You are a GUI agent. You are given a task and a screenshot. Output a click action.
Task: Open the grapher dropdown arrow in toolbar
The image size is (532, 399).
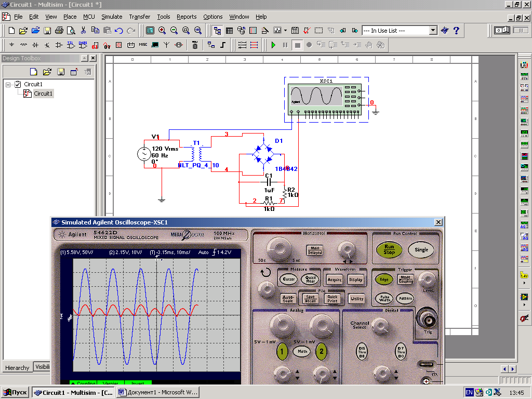coord(285,31)
